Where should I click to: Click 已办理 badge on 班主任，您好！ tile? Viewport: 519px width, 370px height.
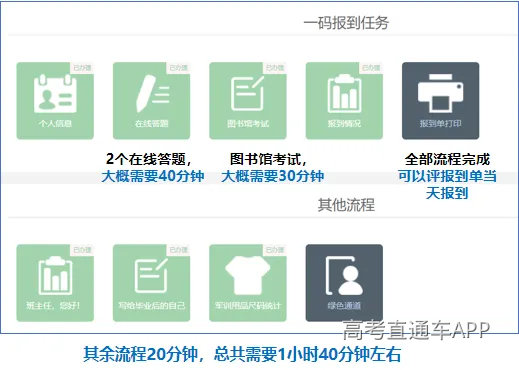coord(82,250)
